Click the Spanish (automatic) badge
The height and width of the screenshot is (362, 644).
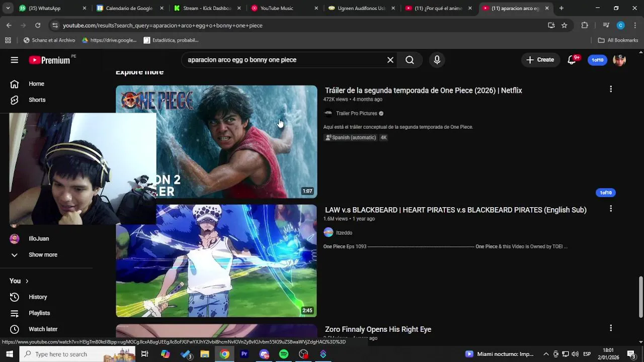point(351,138)
